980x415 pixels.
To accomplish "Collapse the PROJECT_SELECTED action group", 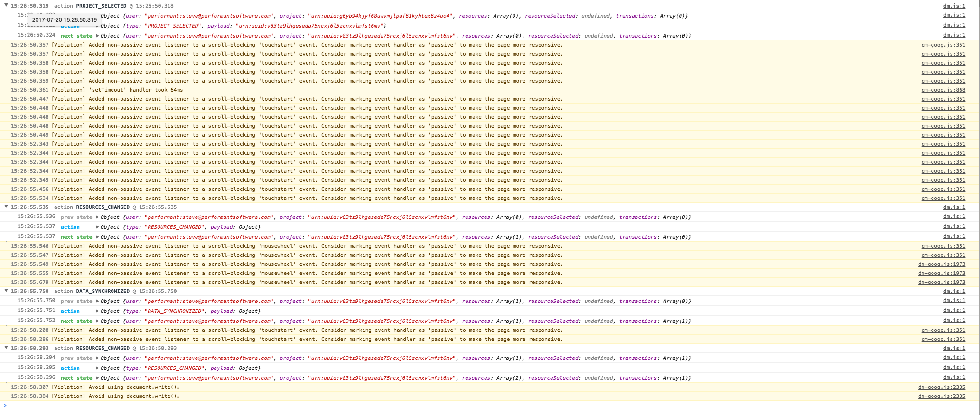I will (x=6, y=6).
